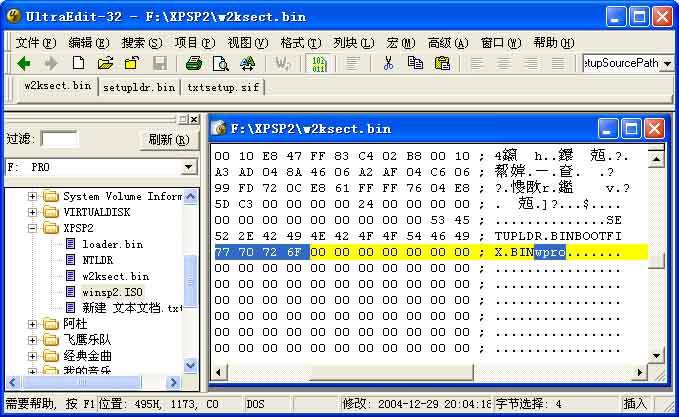Click the justify alignment icon
Image resolution: width=679 pixels, height=417 pixels.
(x=558, y=64)
